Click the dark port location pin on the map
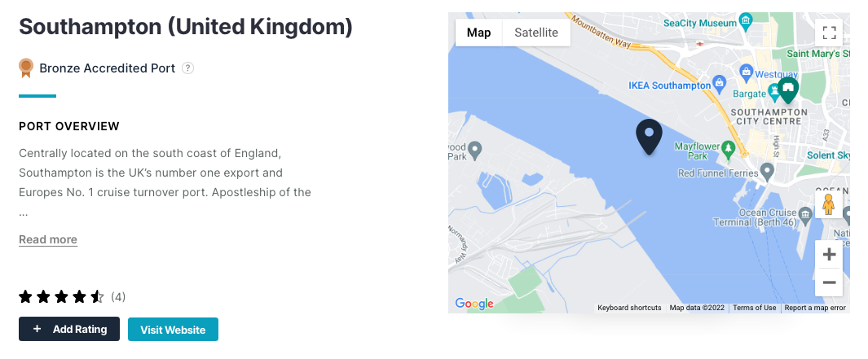This screenshot has width=868, height=359. [x=650, y=136]
